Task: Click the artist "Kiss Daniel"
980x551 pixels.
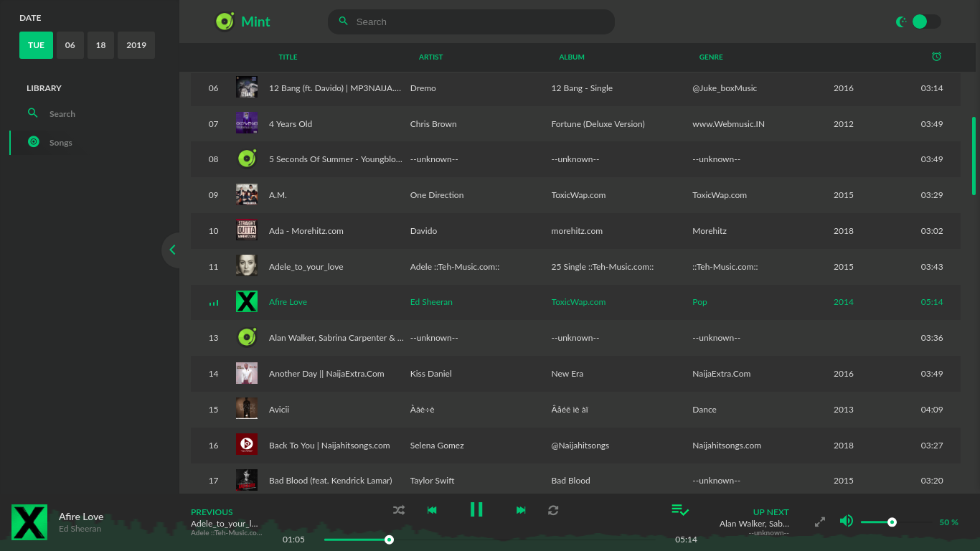Action: pyautogui.click(x=431, y=374)
